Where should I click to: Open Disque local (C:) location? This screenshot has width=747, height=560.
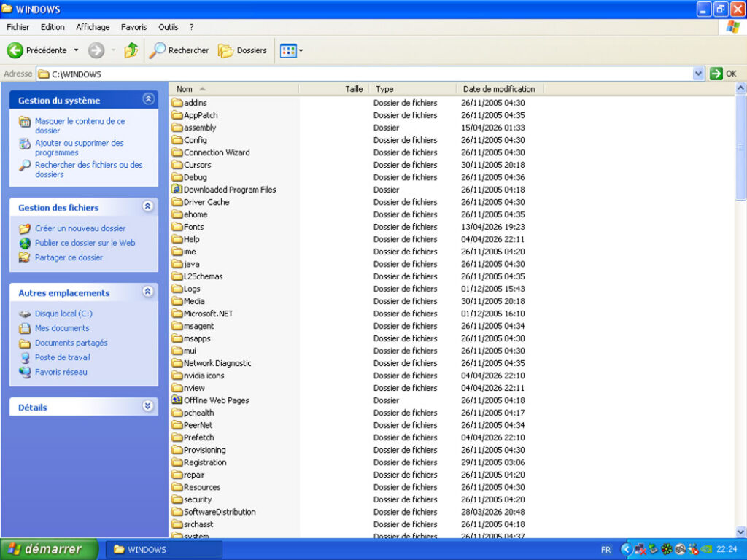(x=63, y=314)
